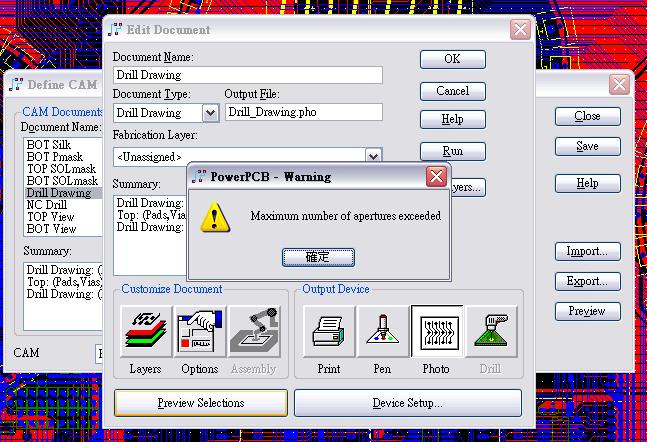Select BOT SOLmask in document list

[x=62, y=181]
